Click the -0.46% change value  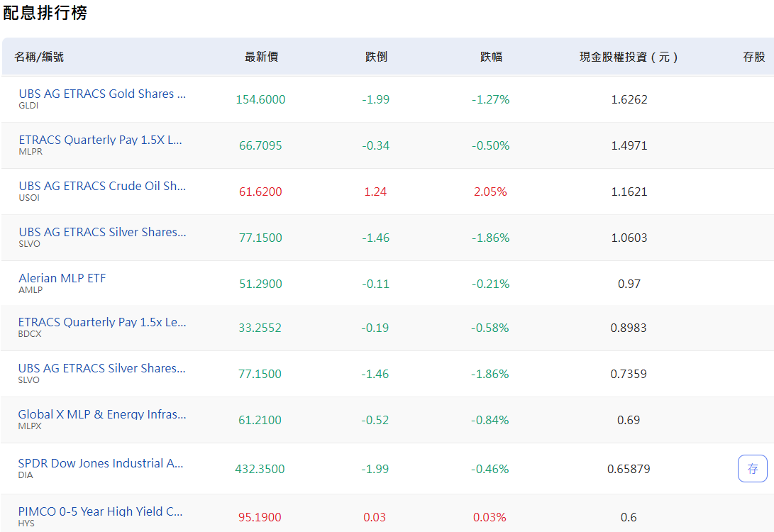[490, 470]
